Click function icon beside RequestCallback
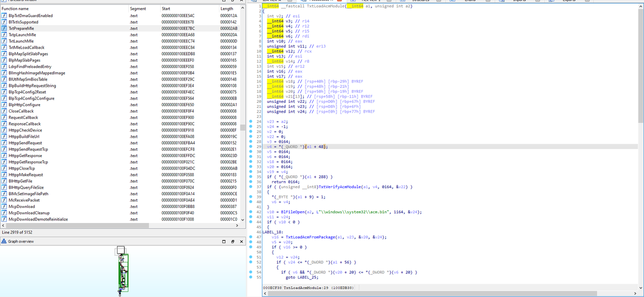Image resolution: width=644 pixels, height=297 pixels. coord(4,117)
